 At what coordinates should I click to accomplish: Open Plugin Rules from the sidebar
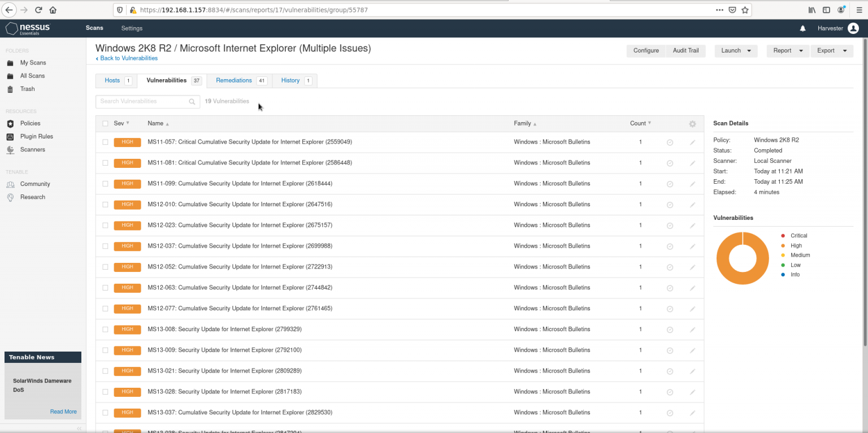(9, 136)
